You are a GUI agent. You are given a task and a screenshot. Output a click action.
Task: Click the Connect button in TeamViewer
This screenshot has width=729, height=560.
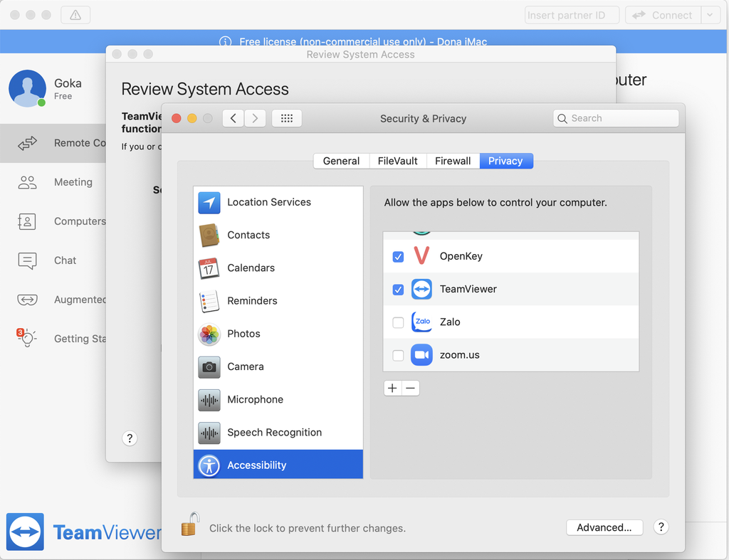click(x=664, y=15)
